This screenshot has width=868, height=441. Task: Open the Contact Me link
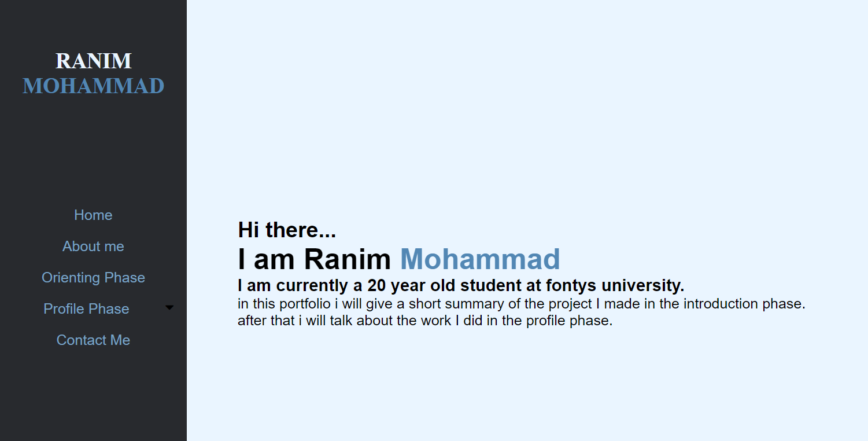click(93, 340)
